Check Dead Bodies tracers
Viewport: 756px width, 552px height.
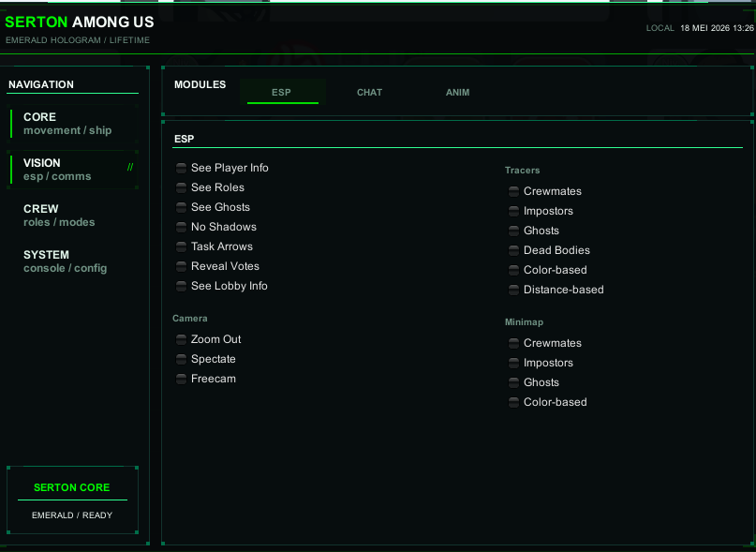point(514,251)
